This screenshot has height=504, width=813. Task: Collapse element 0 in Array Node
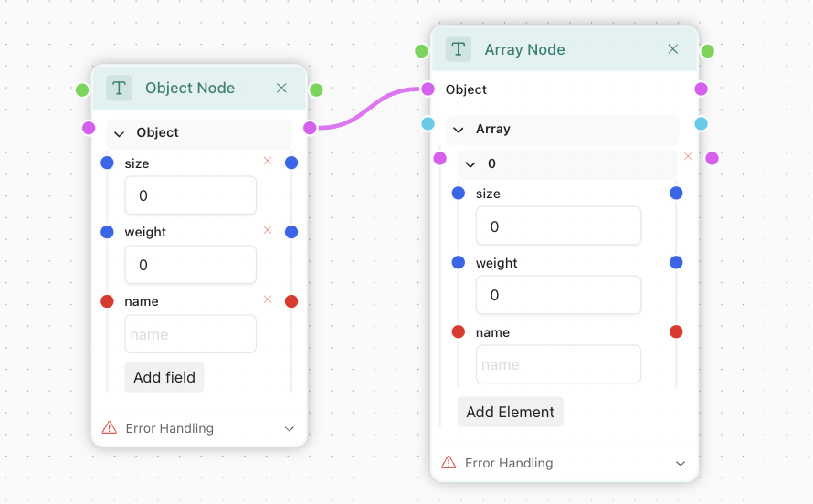pyautogui.click(x=470, y=164)
